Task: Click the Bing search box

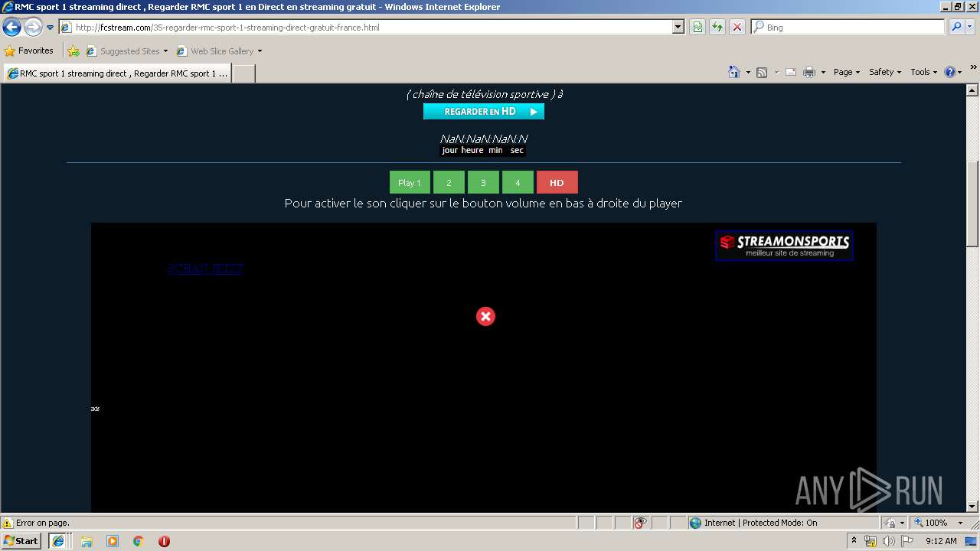Action: tap(848, 28)
